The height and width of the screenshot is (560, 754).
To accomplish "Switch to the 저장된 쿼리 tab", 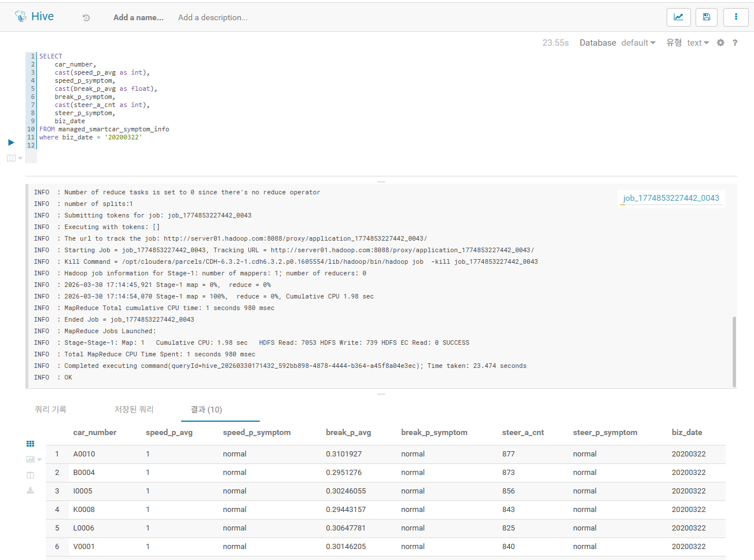I will (134, 410).
